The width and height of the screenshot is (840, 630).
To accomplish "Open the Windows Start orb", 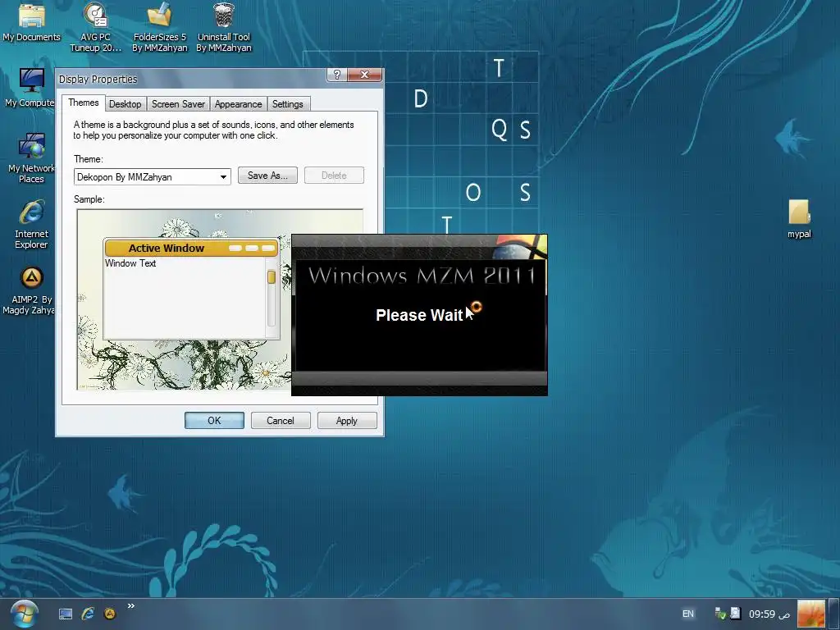I will [x=24, y=614].
